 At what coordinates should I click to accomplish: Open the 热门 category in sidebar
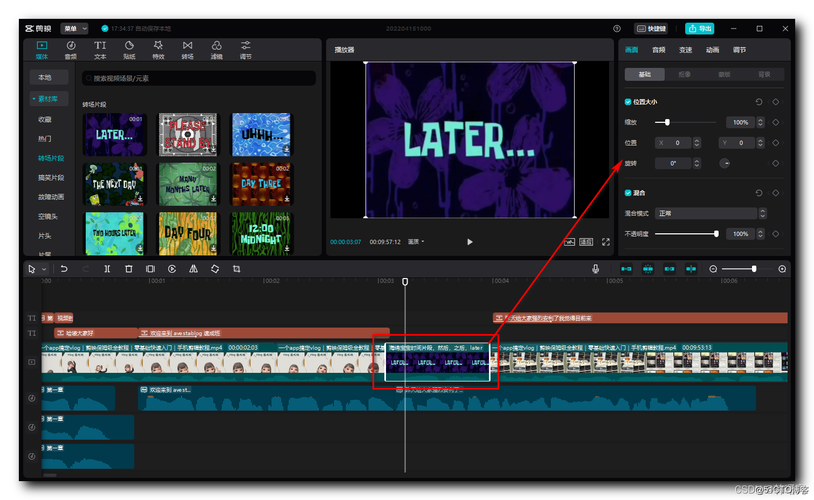(45, 139)
